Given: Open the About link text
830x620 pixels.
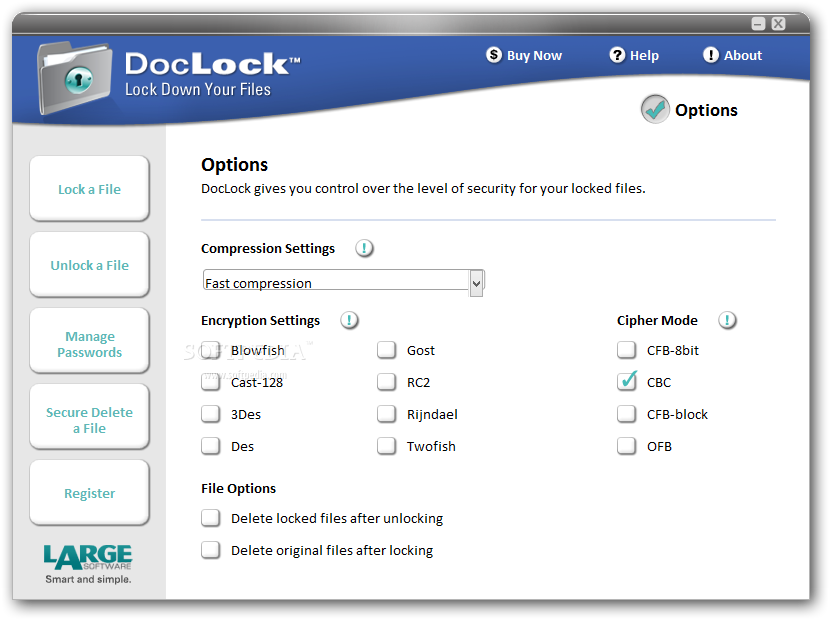Looking at the screenshot, I should [x=743, y=56].
